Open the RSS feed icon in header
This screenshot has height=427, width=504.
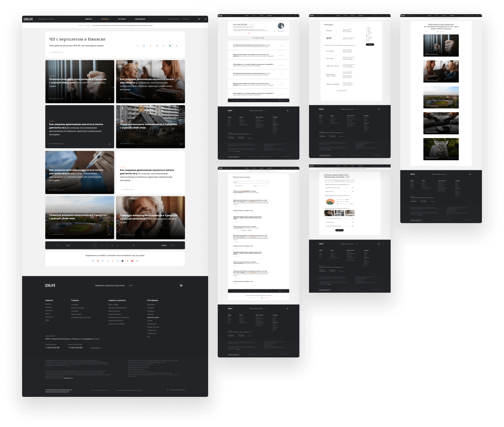(199, 19)
